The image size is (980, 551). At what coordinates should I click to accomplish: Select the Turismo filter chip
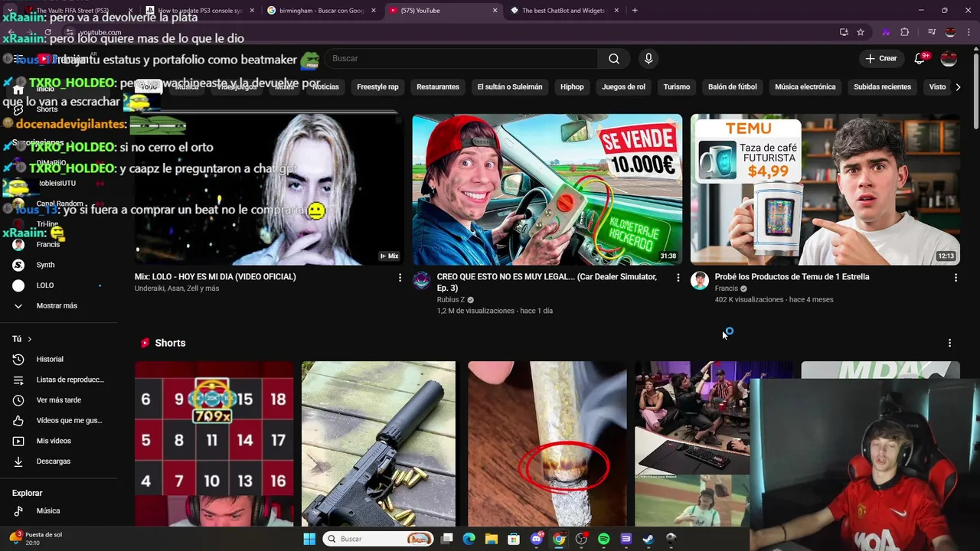(677, 87)
